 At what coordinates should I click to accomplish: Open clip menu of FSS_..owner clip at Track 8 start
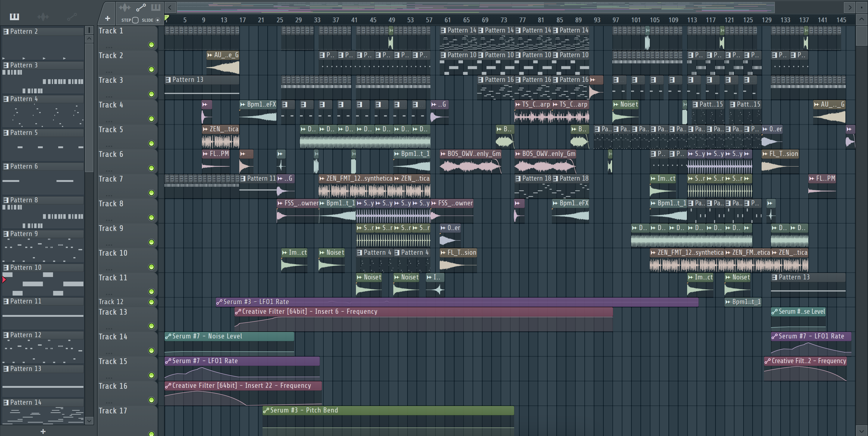click(x=280, y=203)
